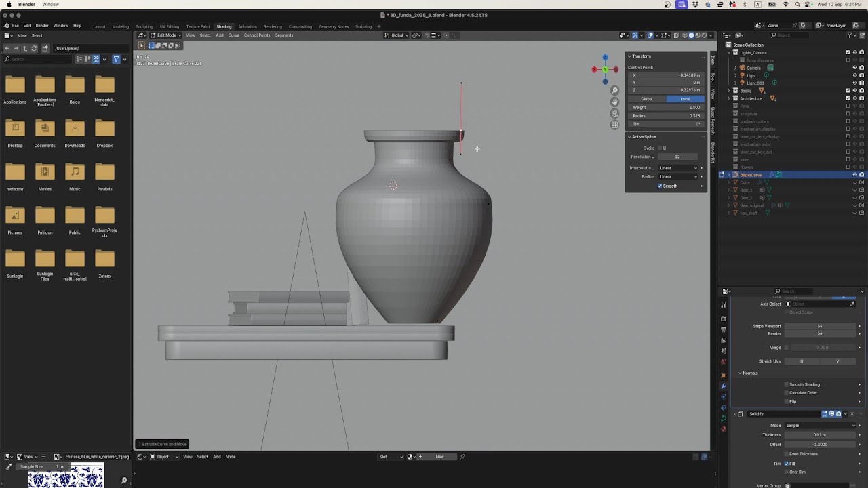Uncheck the Rim Fill checkbox
The height and width of the screenshot is (488, 868).
tap(787, 464)
